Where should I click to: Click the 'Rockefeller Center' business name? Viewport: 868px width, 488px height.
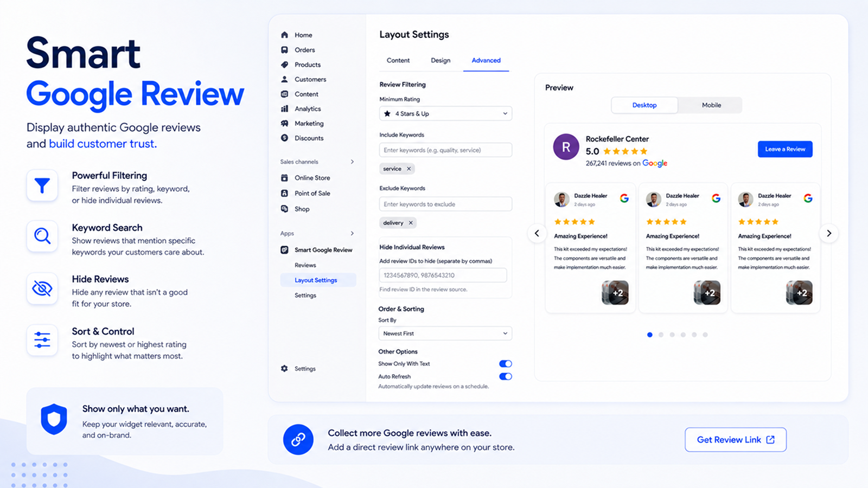(x=617, y=139)
